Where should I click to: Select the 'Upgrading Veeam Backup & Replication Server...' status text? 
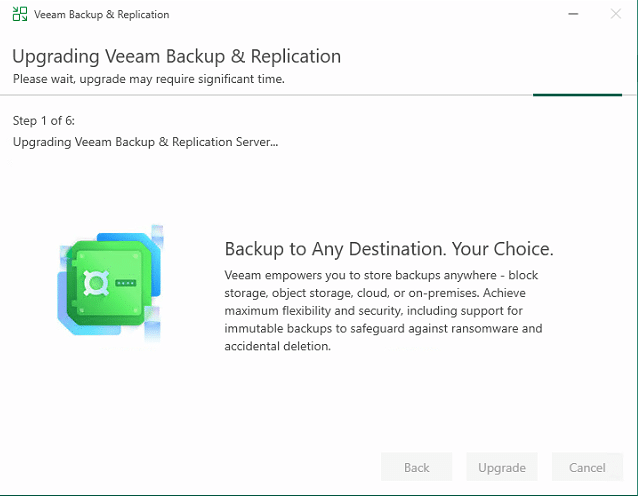[x=145, y=141]
